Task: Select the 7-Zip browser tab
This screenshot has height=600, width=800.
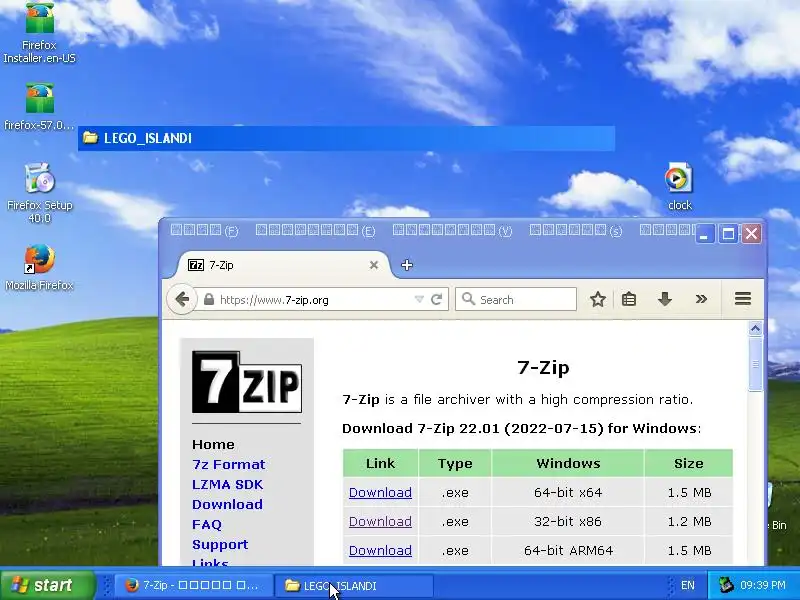Action: coord(284,265)
